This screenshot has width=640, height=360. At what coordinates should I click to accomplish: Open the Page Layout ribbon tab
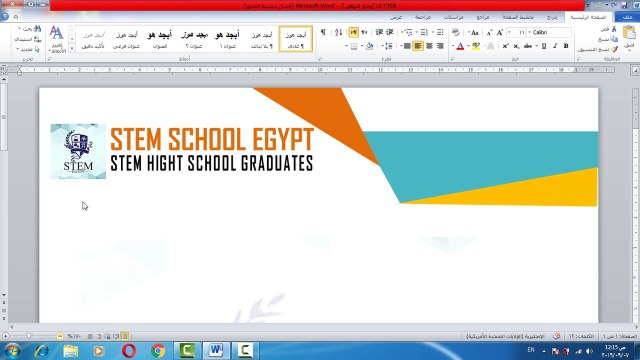(x=518, y=17)
